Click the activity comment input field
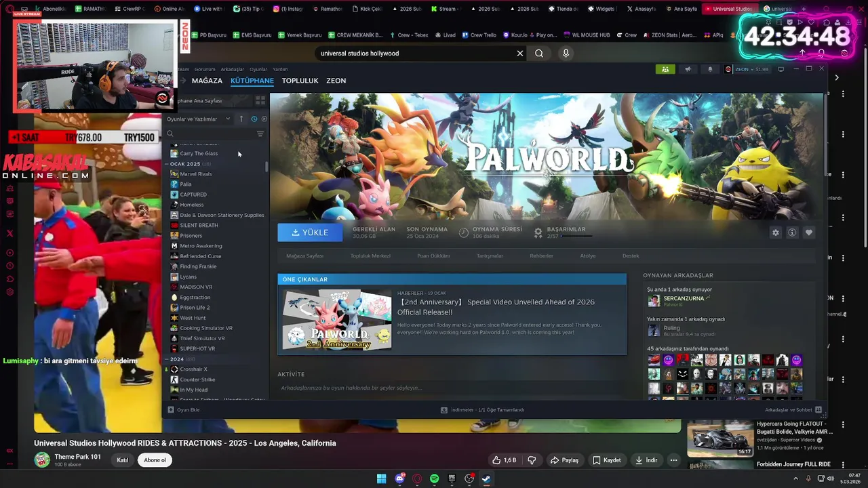This screenshot has width=868, height=488. [451, 388]
